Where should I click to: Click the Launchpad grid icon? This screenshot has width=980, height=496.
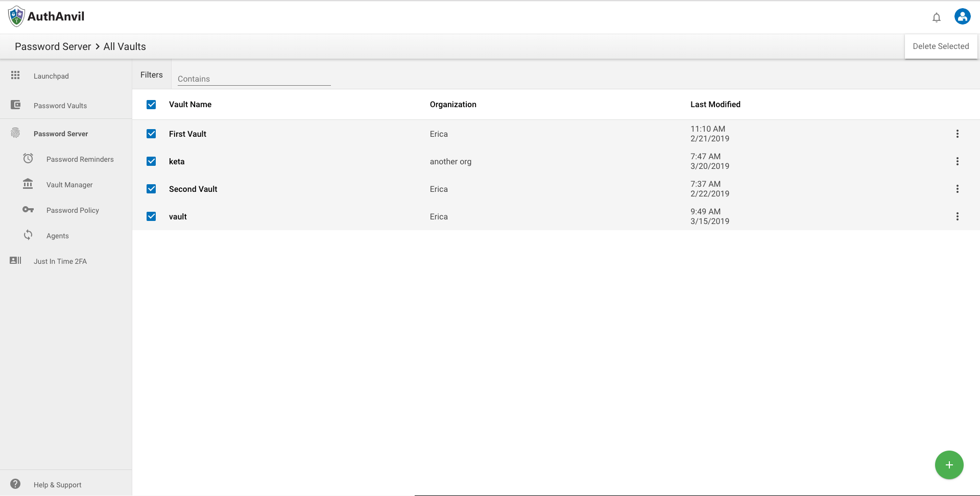pos(15,75)
